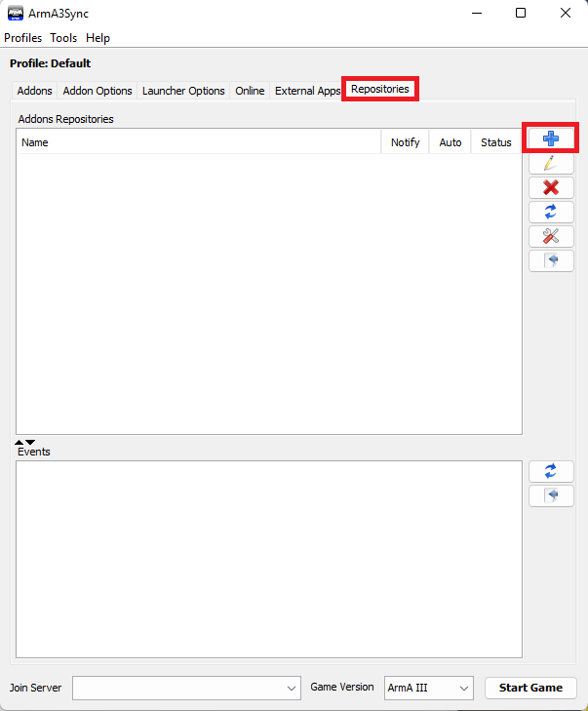
Task: Open the Join Server dropdown
Action: click(x=186, y=688)
